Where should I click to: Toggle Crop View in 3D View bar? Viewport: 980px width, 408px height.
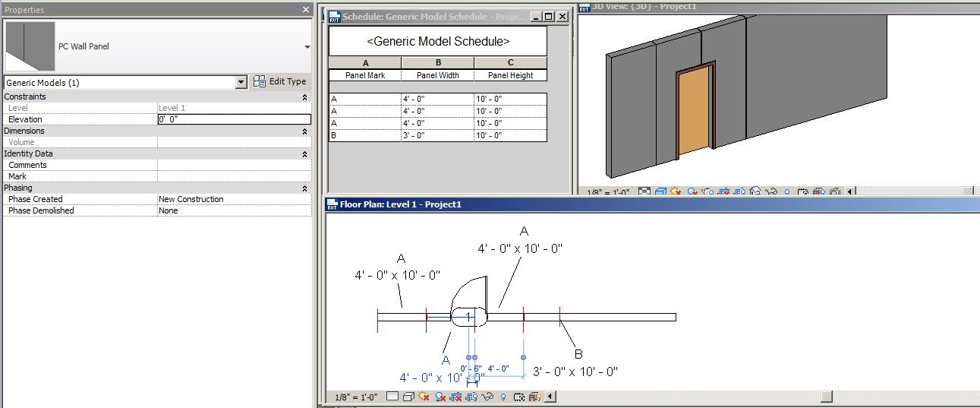724,192
